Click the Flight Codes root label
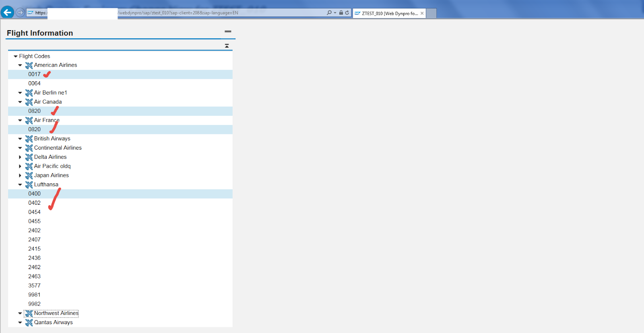 (35, 56)
